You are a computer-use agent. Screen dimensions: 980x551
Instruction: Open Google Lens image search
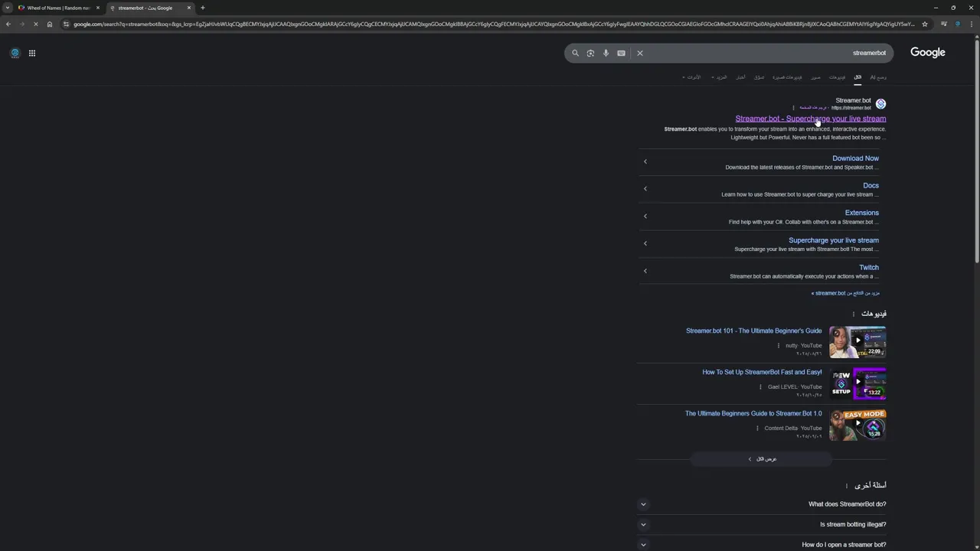[x=590, y=53]
